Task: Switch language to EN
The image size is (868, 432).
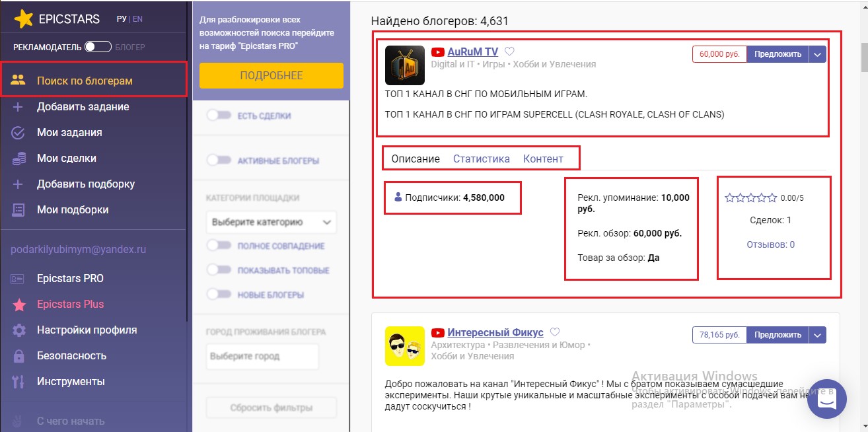Action: pyautogui.click(x=137, y=19)
